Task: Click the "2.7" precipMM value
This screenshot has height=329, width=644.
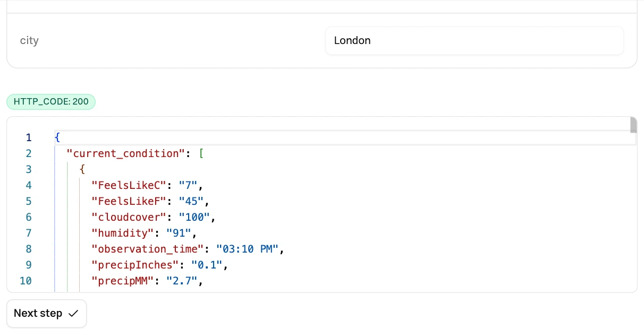Action: pyautogui.click(x=182, y=281)
